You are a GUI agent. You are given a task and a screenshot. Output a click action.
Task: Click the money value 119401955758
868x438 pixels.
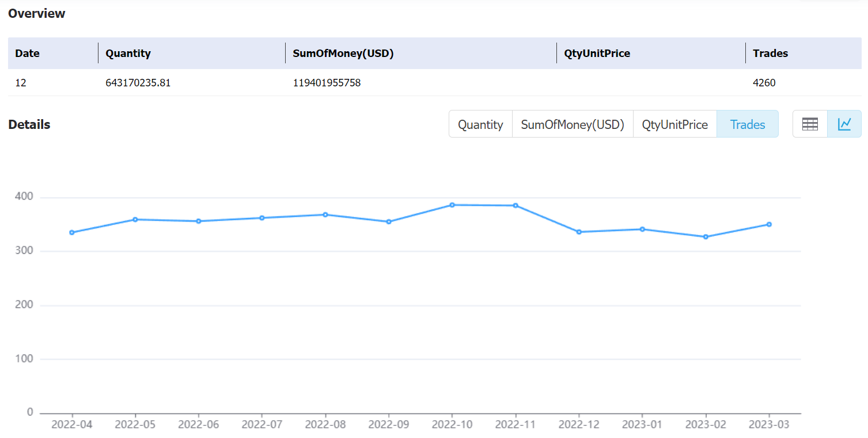[x=327, y=83]
